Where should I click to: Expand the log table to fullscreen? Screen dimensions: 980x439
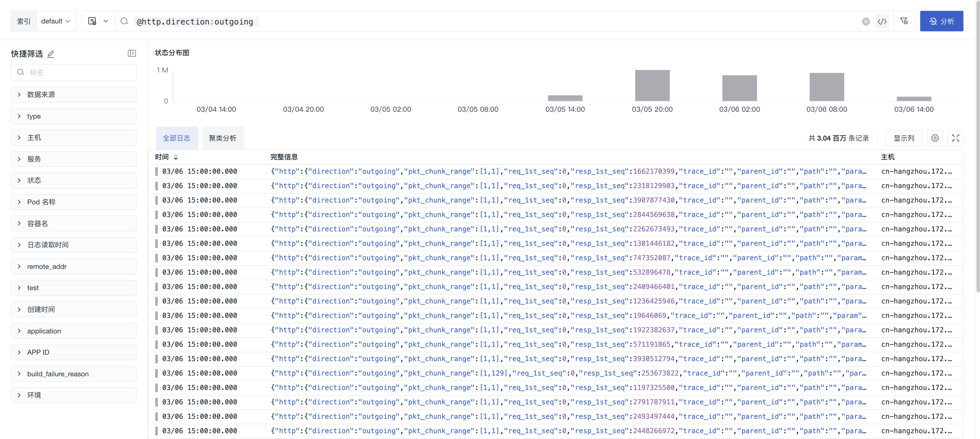(955, 138)
